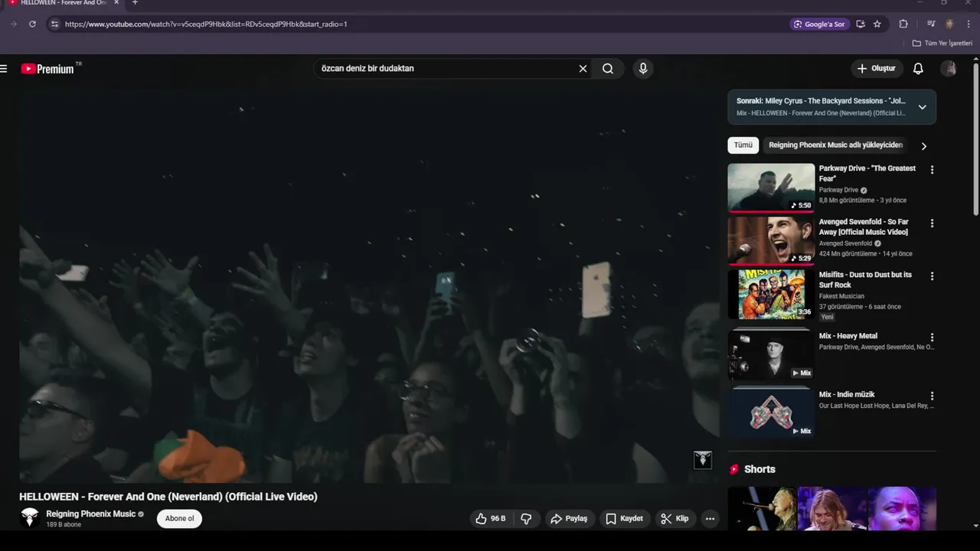The width and height of the screenshot is (980, 551).
Task: Click the Shorts section logo icon
Action: click(734, 469)
